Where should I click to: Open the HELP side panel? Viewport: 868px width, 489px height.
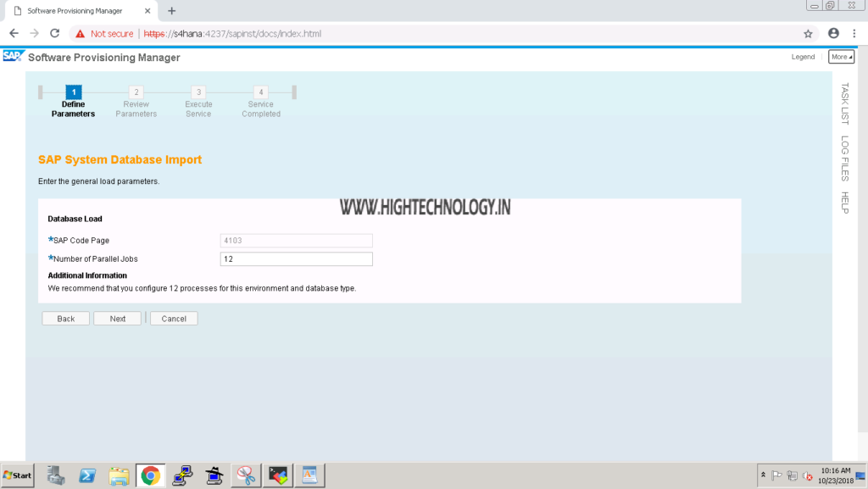tap(845, 203)
